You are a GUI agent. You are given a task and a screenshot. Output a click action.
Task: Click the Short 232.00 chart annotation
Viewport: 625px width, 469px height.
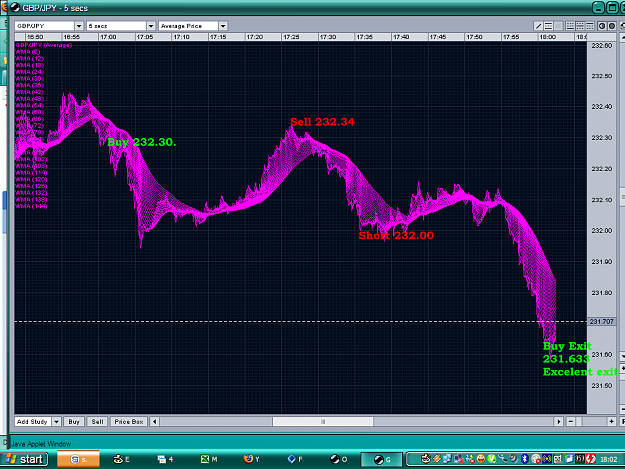396,235
